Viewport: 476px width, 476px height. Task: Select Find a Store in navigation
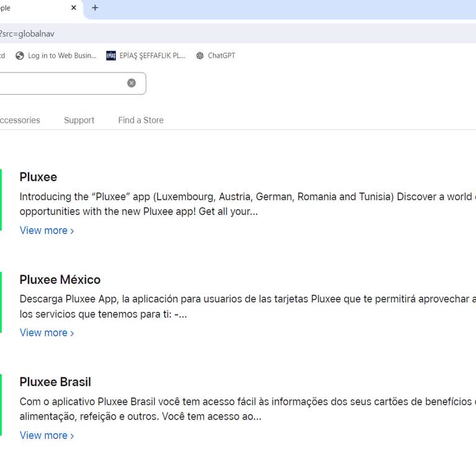[141, 120]
